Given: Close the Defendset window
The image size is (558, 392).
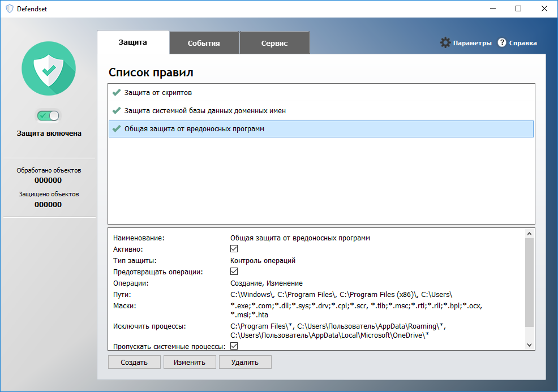Looking at the screenshot, I should 544,8.
